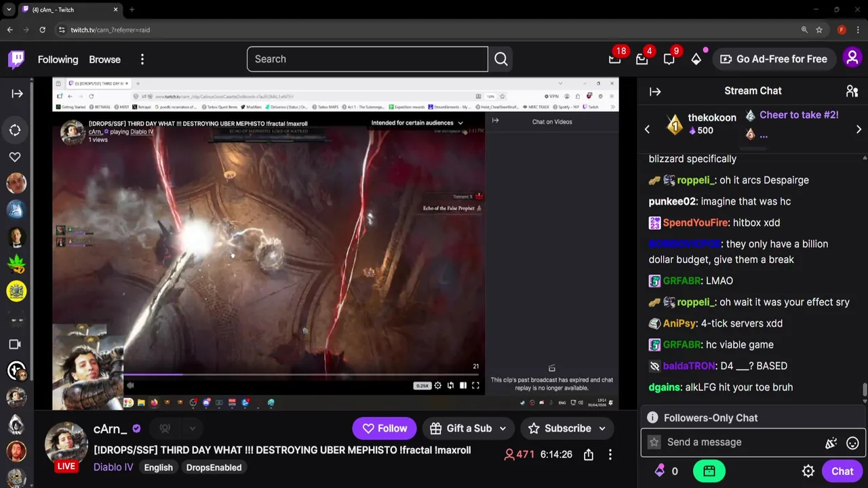This screenshot has height=488, width=868.
Task: Open the stream more options menu
Action: pos(610,455)
